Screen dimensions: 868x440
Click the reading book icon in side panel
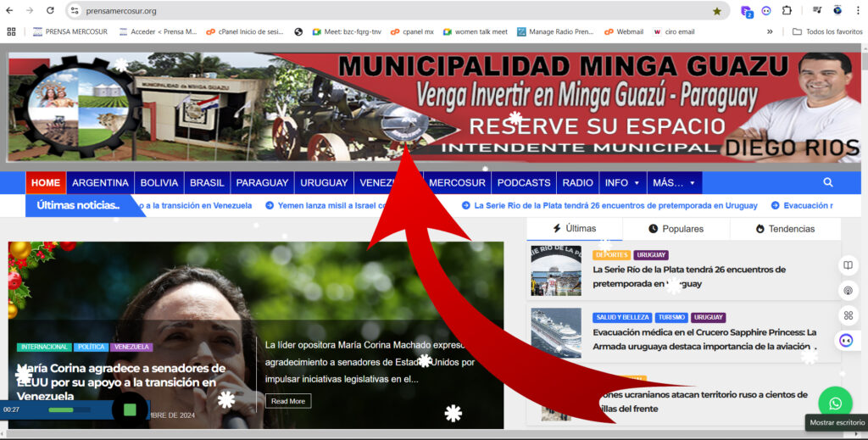coord(846,265)
